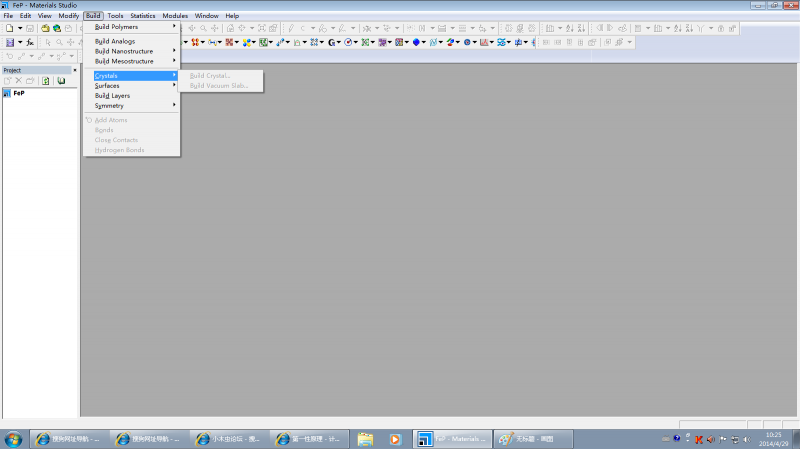The height and width of the screenshot is (449, 800).
Task: Click the dark blue disc module icon
Action: point(467,42)
